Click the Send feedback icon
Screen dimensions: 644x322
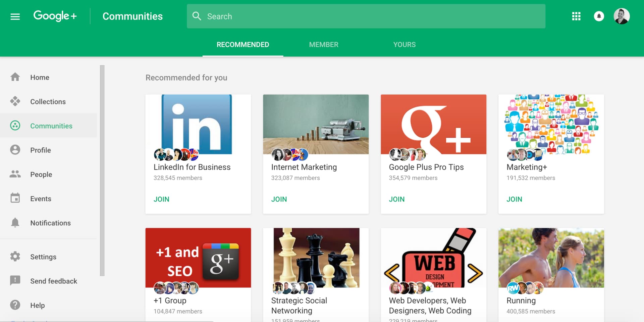point(15,281)
